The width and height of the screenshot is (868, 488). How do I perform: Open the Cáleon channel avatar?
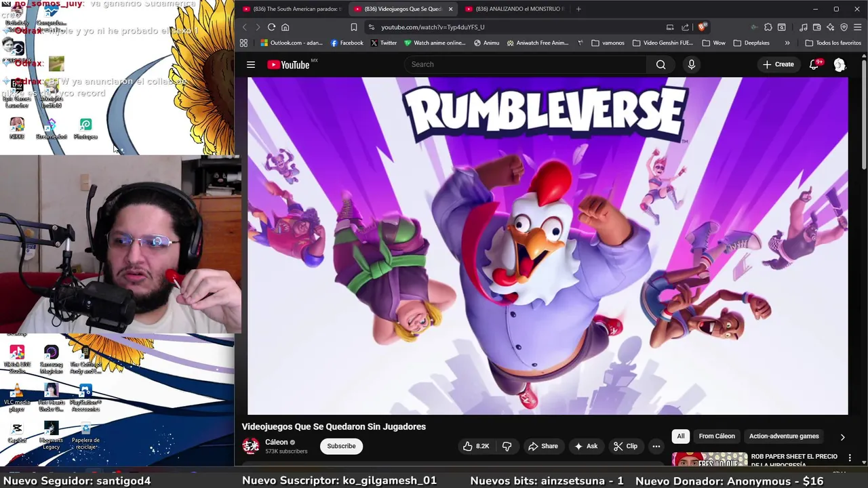tap(251, 446)
